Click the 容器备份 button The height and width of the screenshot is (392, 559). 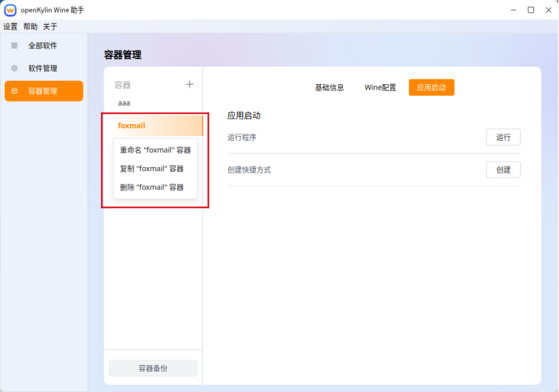click(153, 368)
